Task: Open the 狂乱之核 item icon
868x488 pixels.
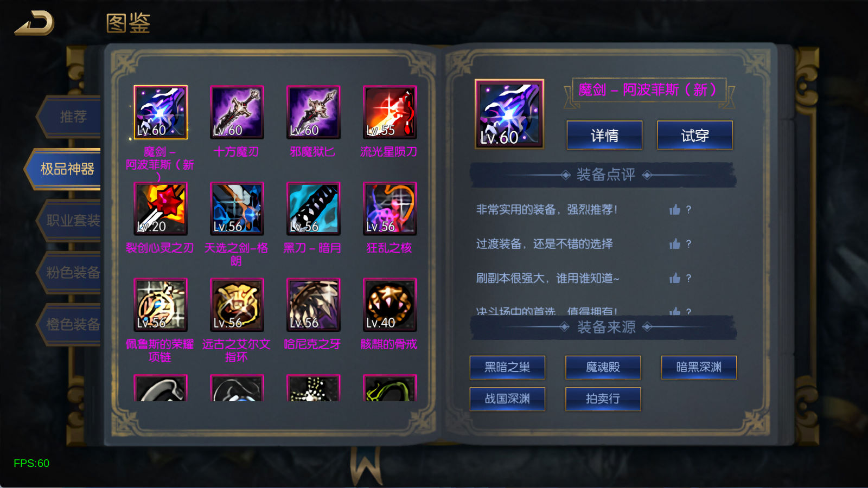Action: click(390, 209)
